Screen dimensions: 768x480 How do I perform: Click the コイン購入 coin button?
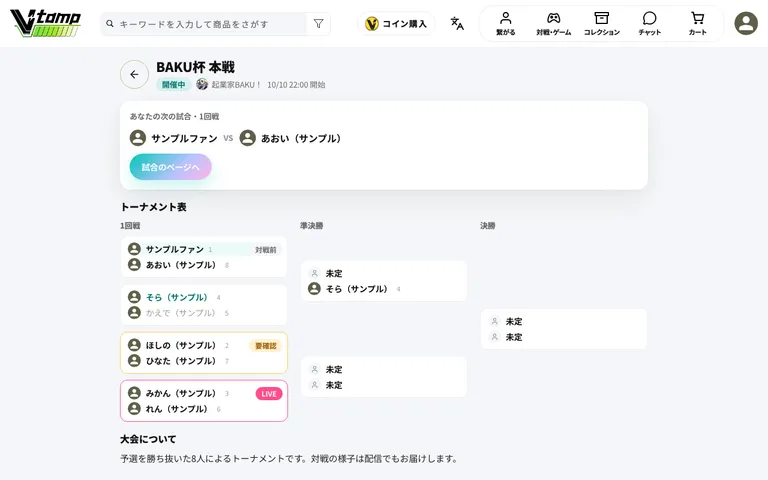click(396, 24)
